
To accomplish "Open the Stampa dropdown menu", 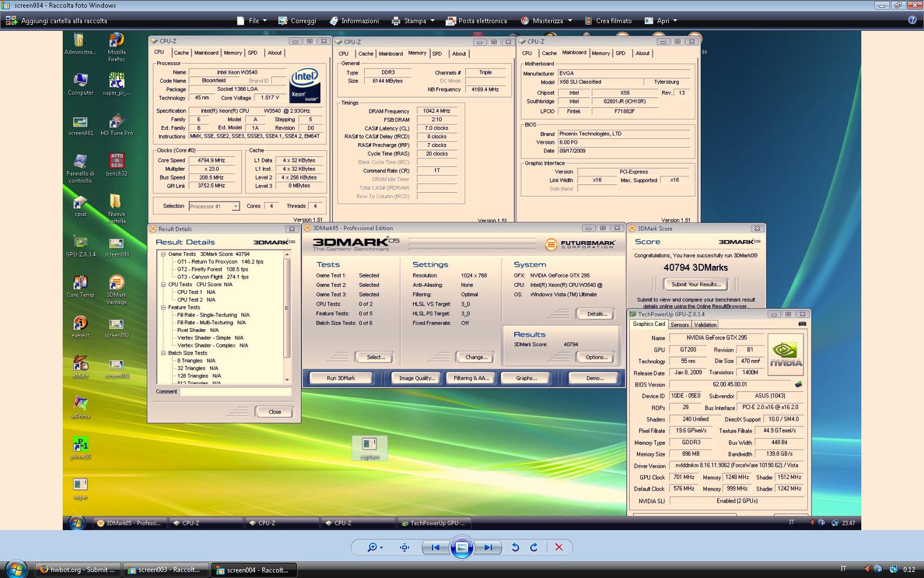I will [413, 21].
